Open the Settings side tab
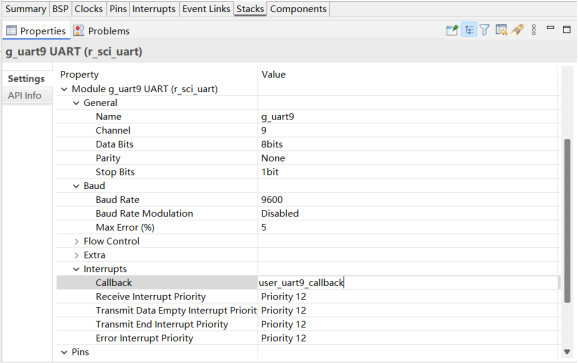Viewport: 578px width, 363px height. pos(26,78)
